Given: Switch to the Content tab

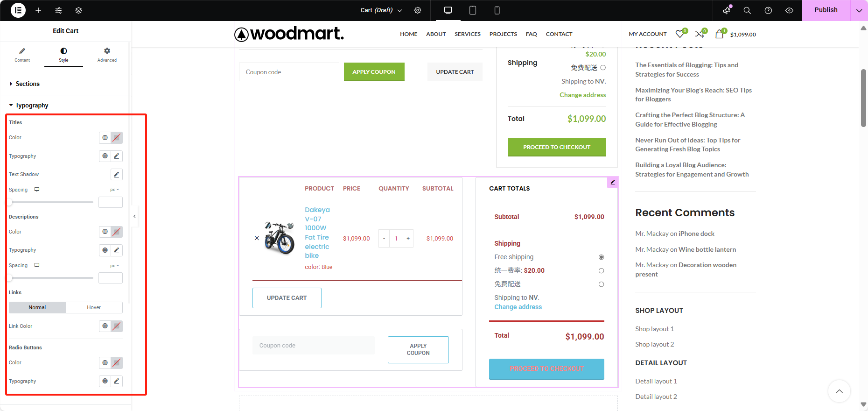Looking at the screenshot, I should click(x=22, y=54).
